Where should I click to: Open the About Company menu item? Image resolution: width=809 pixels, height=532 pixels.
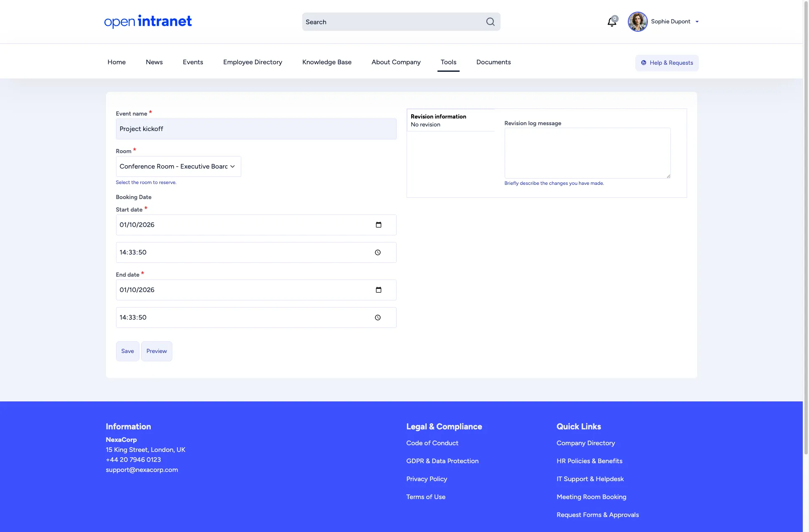point(396,62)
